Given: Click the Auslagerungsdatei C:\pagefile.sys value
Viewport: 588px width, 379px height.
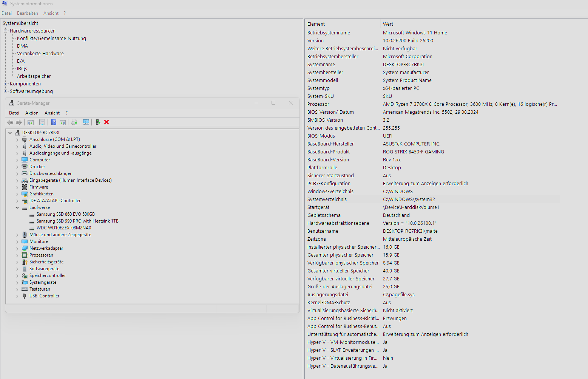Looking at the screenshot, I should 399,295.
